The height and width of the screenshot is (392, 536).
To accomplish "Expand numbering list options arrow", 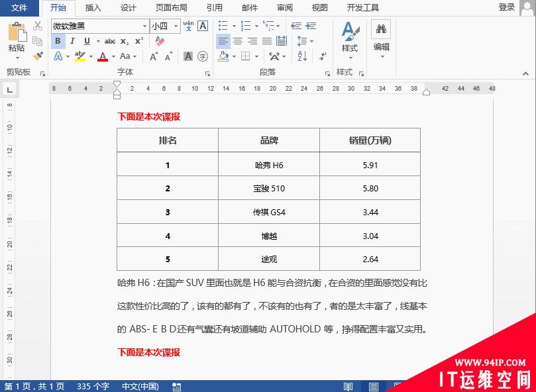I will click(x=256, y=26).
